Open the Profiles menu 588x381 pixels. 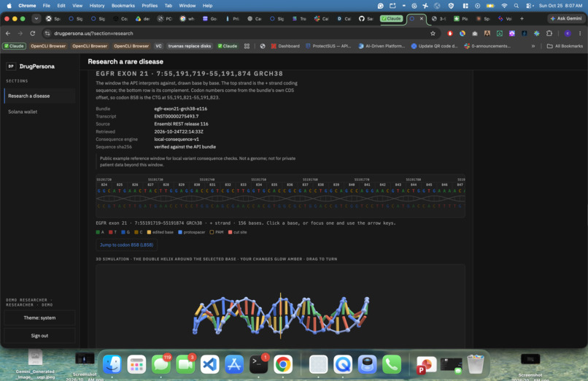coord(150,6)
